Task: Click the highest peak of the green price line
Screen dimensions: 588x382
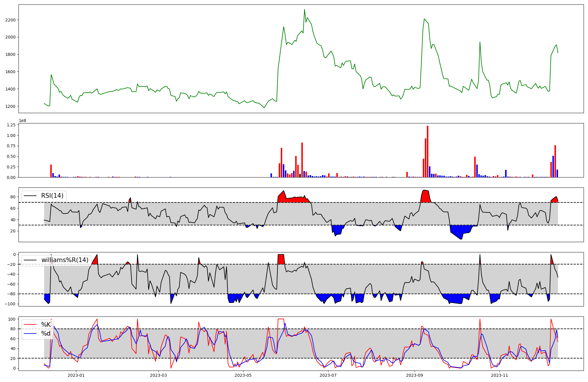Action: (304, 10)
